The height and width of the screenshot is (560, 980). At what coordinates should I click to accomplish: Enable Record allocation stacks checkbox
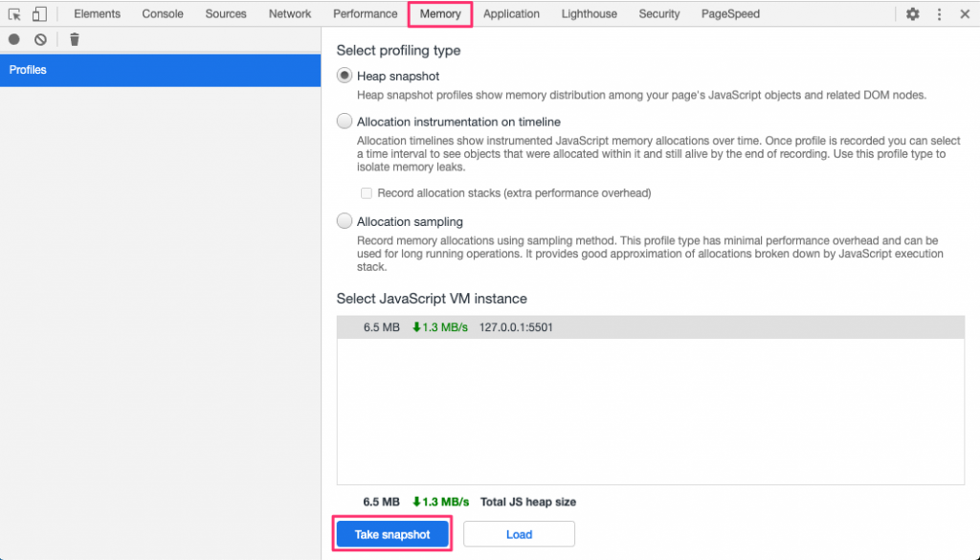[x=367, y=193]
